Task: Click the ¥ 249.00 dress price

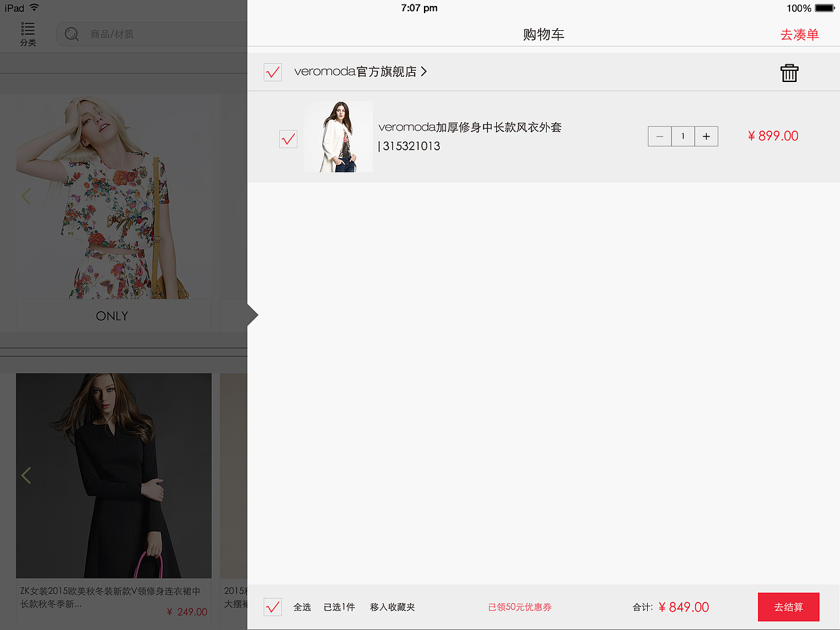Action: point(187,612)
